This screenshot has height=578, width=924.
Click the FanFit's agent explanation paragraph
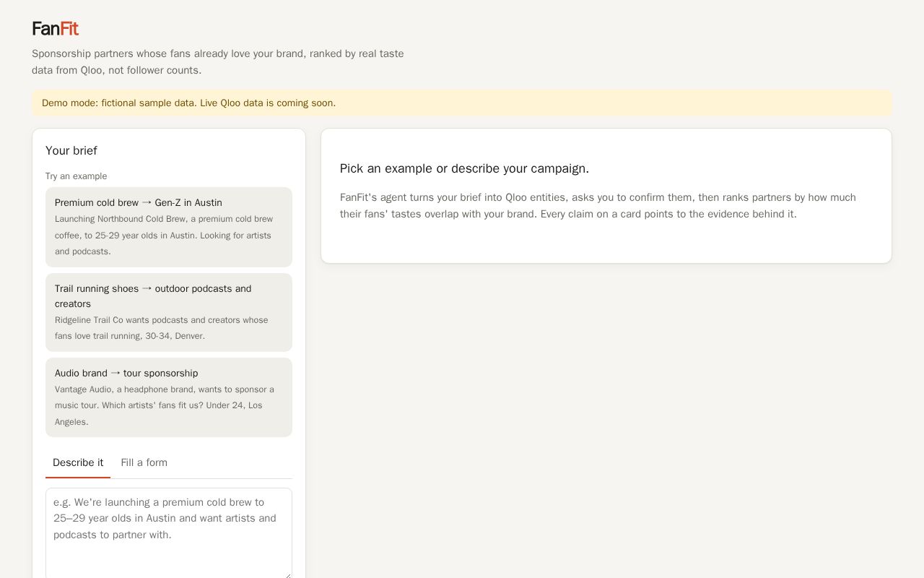(598, 206)
